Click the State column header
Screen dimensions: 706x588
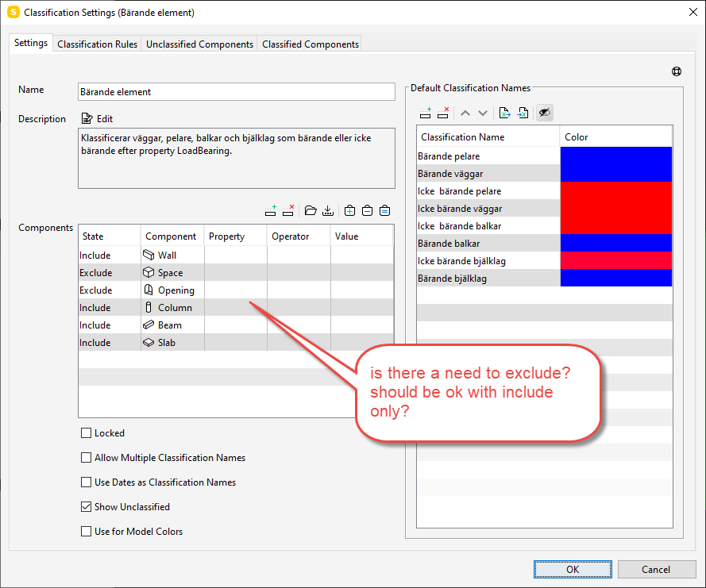(x=110, y=236)
